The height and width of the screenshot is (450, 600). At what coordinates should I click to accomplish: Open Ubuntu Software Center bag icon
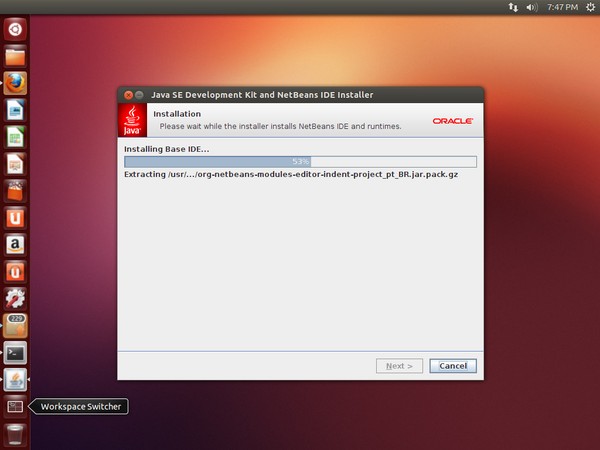15,191
